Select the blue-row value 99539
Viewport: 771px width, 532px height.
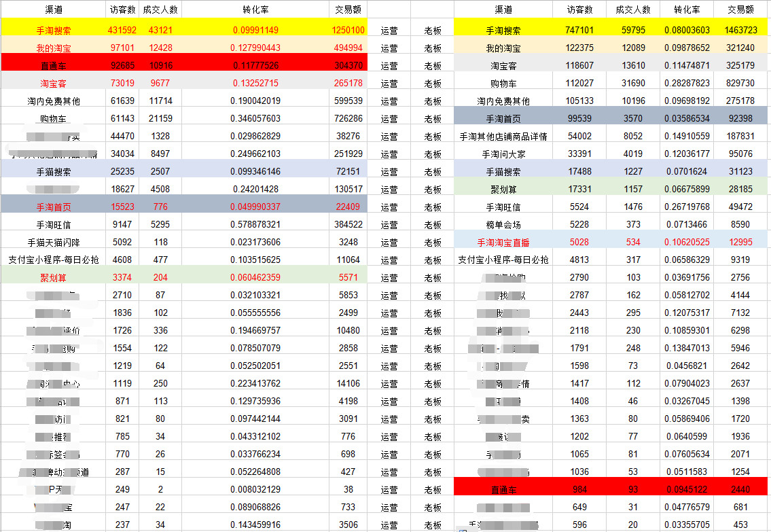(x=579, y=118)
